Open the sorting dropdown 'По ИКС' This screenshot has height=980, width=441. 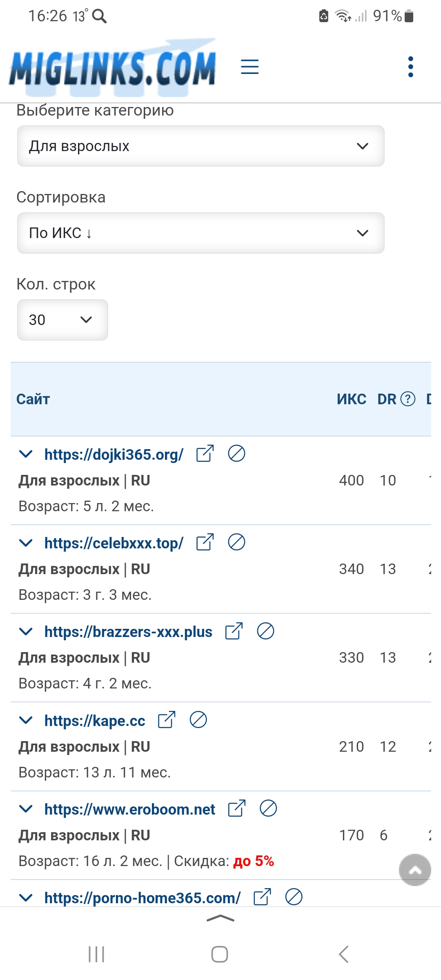(x=200, y=233)
